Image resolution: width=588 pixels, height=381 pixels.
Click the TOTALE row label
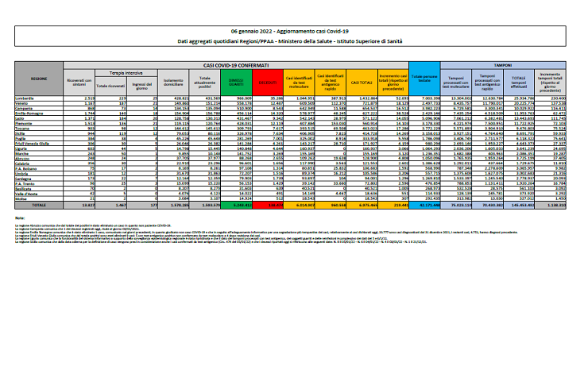tap(39, 203)
